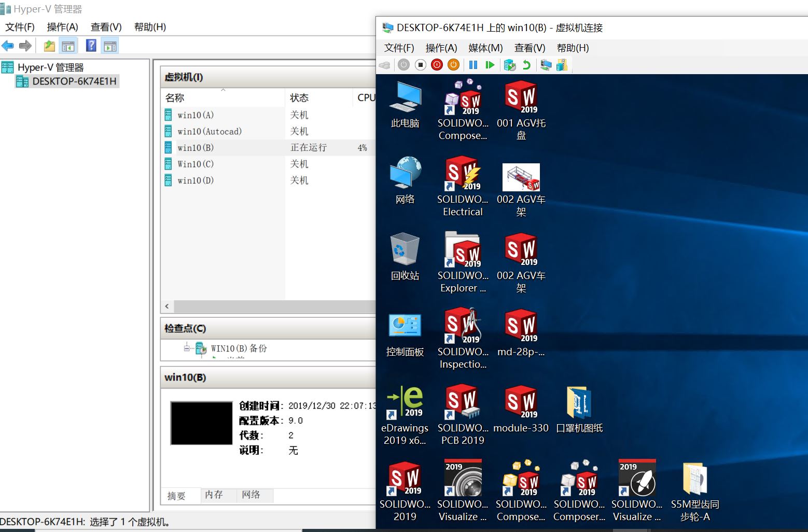Select win10(Autocad) virtual machine
This screenshot has width=808, height=532.
209,131
